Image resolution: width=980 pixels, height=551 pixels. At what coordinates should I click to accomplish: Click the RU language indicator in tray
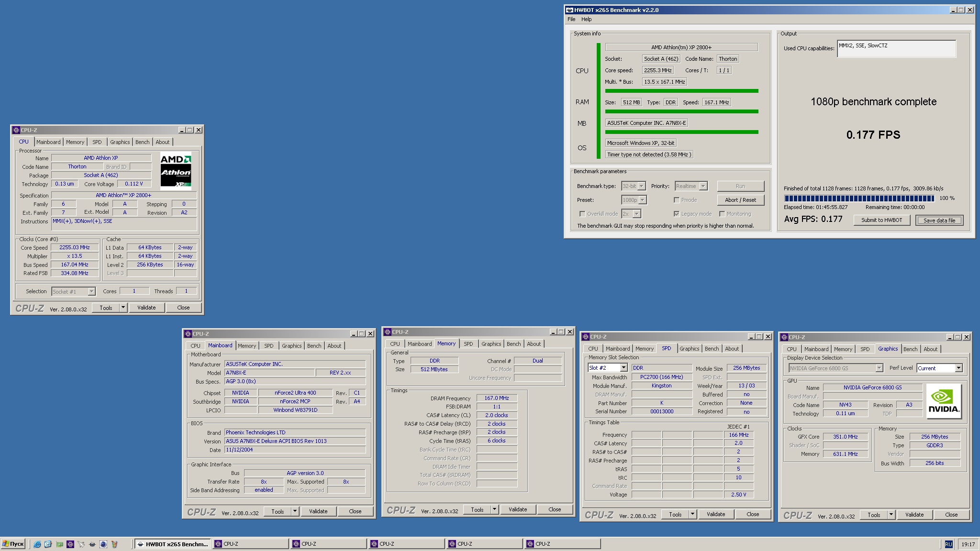click(x=948, y=544)
